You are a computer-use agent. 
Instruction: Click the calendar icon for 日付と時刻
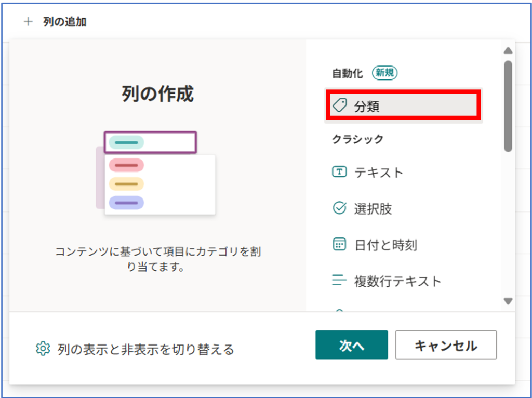[339, 245]
